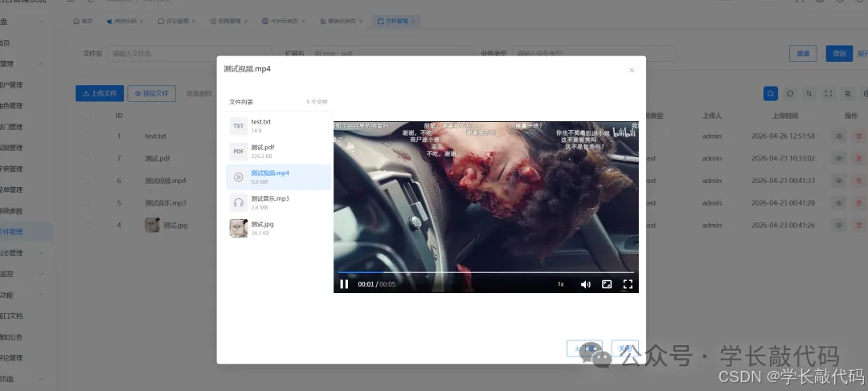Delete the 2026-04-23 00:41:26 row
Image resolution: width=868 pixels, height=391 pixels.
859,225
